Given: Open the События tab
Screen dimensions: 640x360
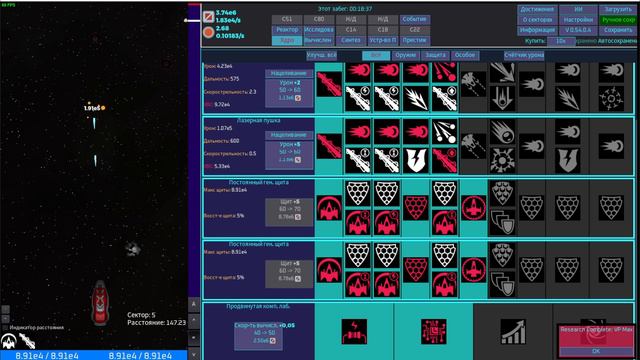Looking at the screenshot, I should [x=414, y=19].
